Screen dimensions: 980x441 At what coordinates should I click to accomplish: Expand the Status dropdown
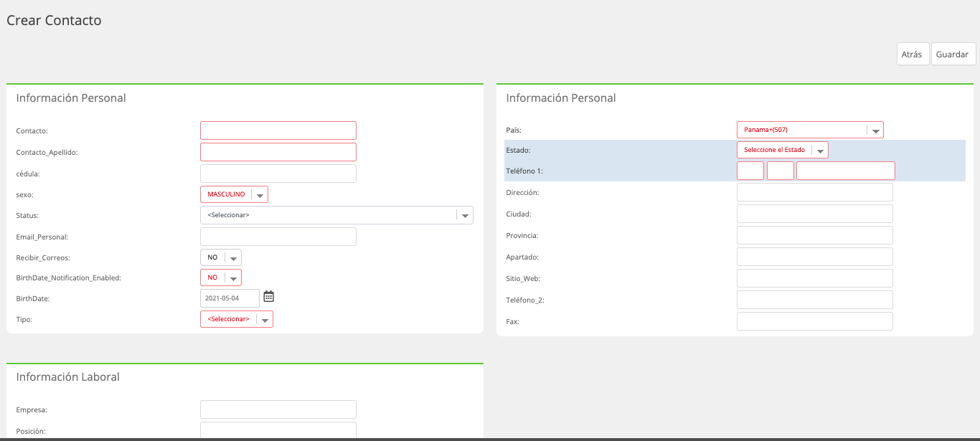pyautogui.click(x=336, y=215)
